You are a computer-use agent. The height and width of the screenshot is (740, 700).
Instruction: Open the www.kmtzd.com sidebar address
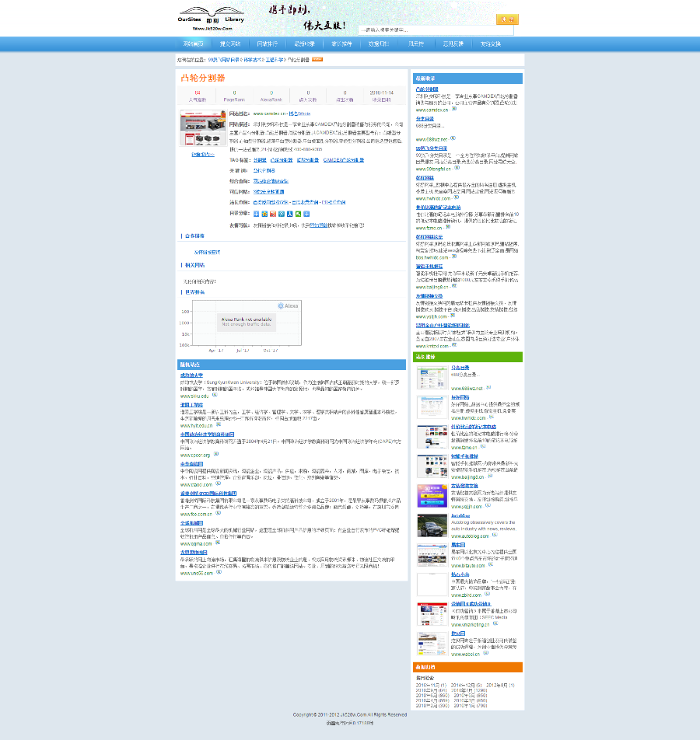click(x=432, y=346)
